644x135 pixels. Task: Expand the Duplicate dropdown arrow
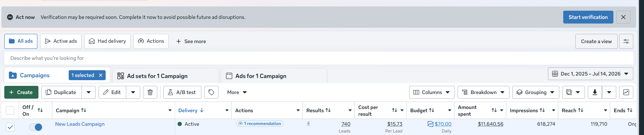[89, 92]
